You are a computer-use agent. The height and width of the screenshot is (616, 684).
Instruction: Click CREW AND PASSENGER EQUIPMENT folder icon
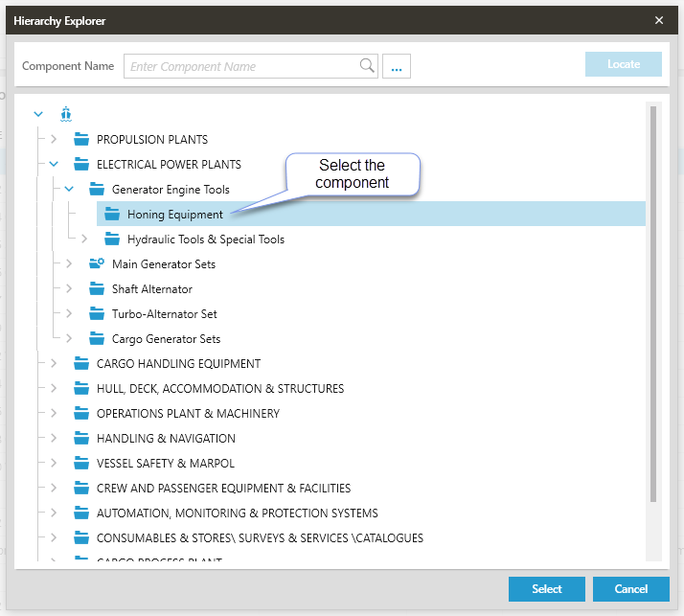[81, 488]
